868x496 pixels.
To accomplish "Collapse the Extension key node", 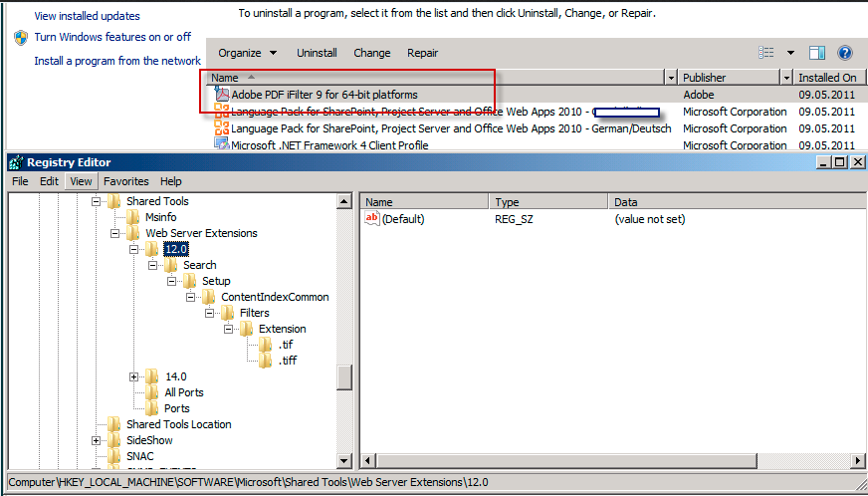I will click(228, 330).
